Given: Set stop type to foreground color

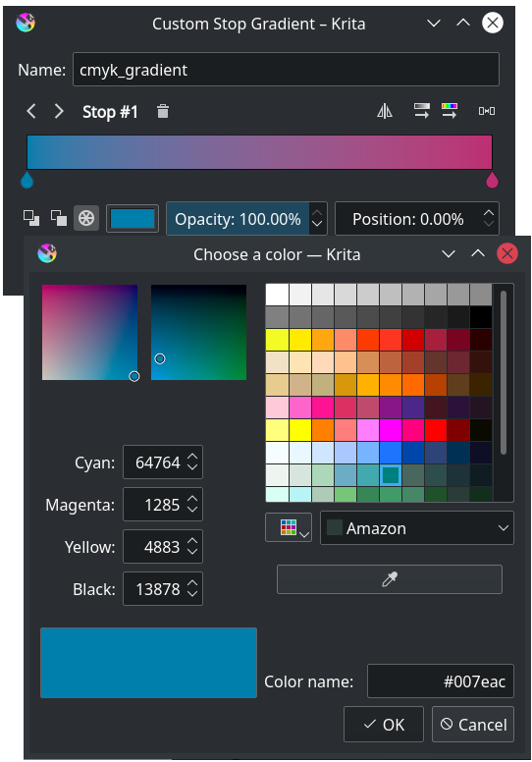Looking at the screenshot, I should click(x=31, y=218).
